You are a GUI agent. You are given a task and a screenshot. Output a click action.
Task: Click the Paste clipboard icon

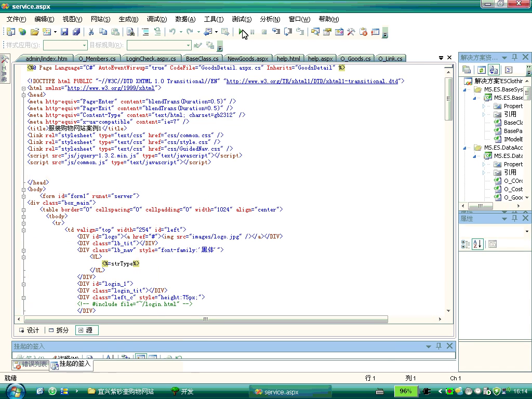tap(115, 32)
